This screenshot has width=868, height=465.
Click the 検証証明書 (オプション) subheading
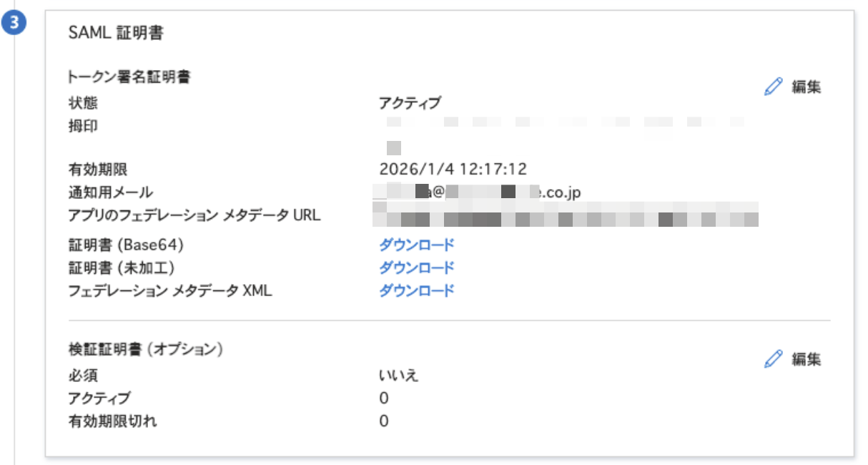(146, 349)
